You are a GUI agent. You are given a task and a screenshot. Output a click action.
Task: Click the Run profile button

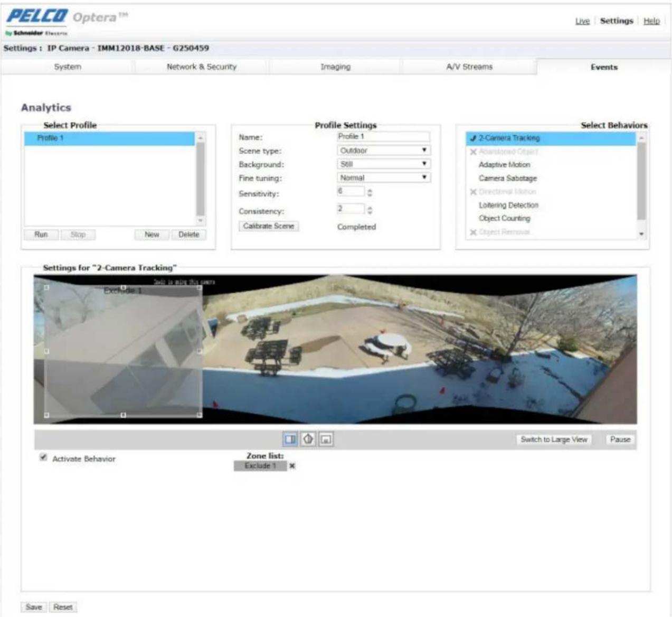point(41,235)
